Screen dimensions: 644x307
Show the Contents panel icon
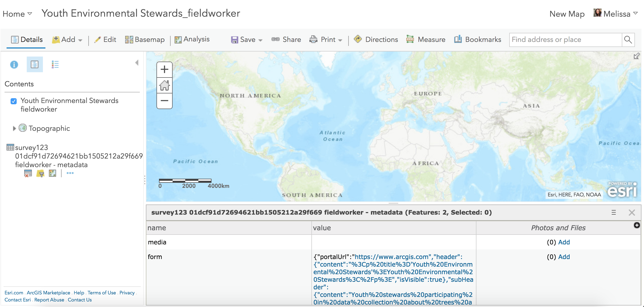point(35,64)
